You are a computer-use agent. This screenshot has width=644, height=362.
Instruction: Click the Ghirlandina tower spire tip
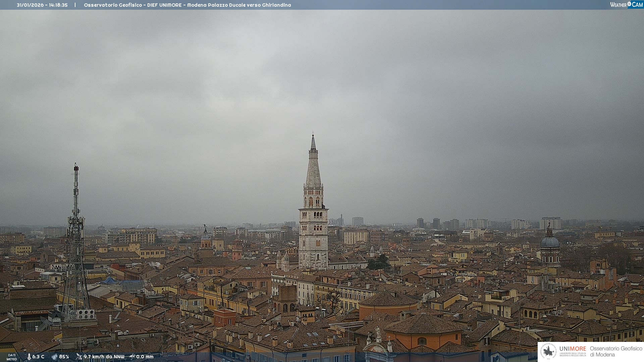[x=313, y=137]
